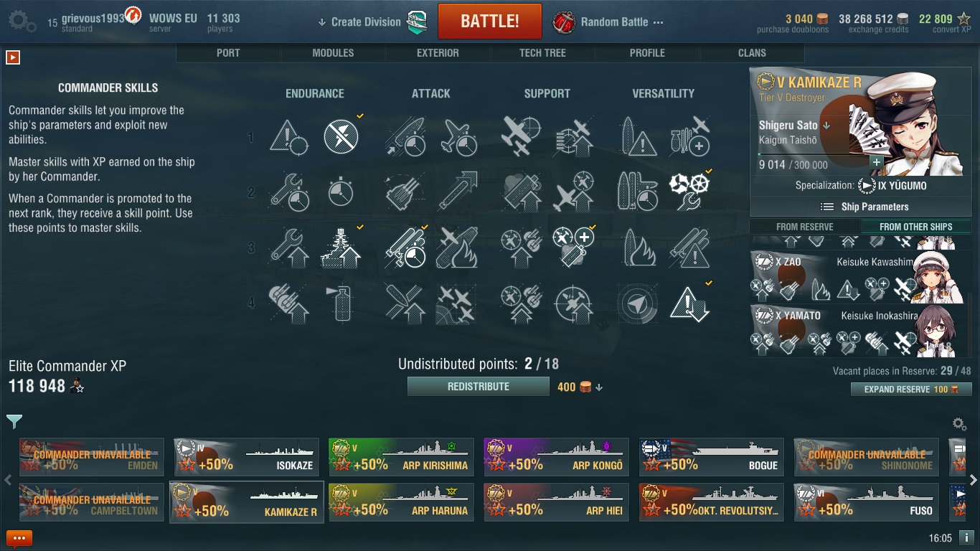Select the ARP Kongō ship thumbnail
Viewport: 980px width, 551px height.
pos(557,457)
